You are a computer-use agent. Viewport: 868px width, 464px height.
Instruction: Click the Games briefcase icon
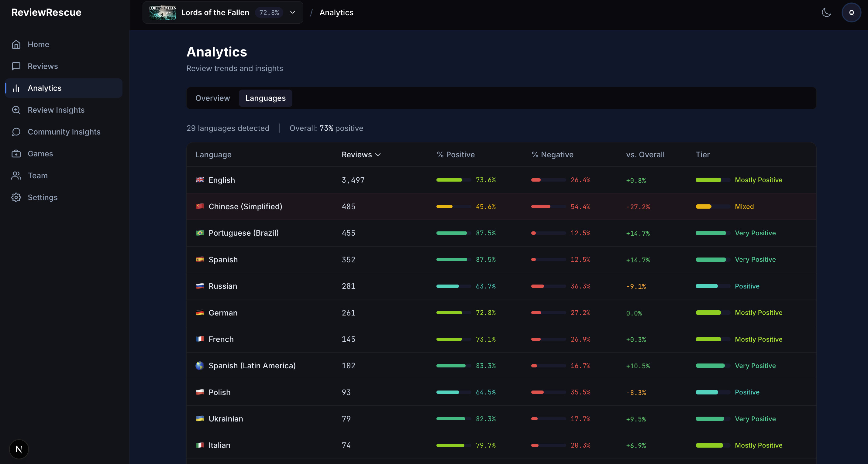tap(16, 154)
